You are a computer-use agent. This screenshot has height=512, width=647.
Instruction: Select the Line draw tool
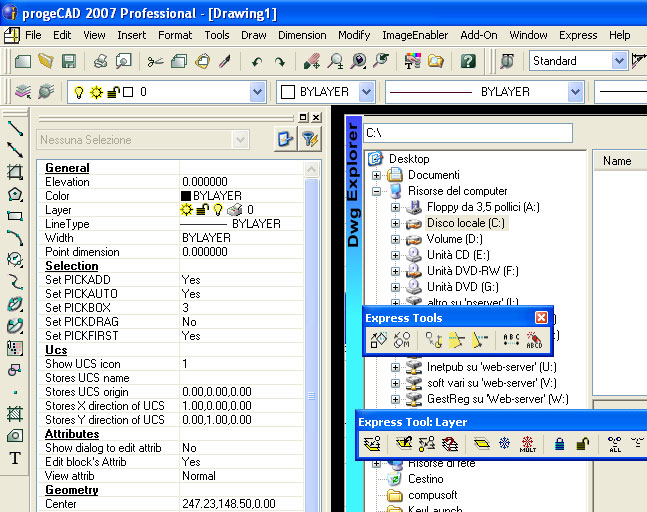[x=14, y=129]
